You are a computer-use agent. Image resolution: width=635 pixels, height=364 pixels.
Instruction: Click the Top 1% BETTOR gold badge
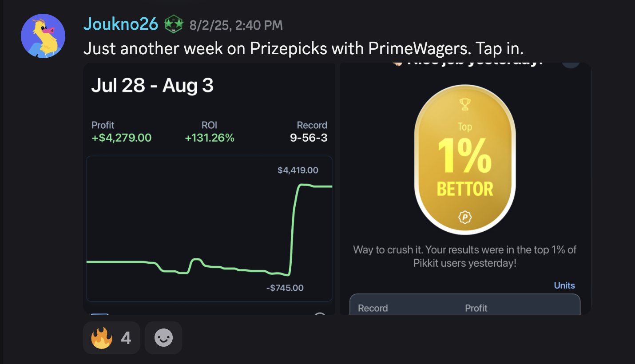pos(465,160)
